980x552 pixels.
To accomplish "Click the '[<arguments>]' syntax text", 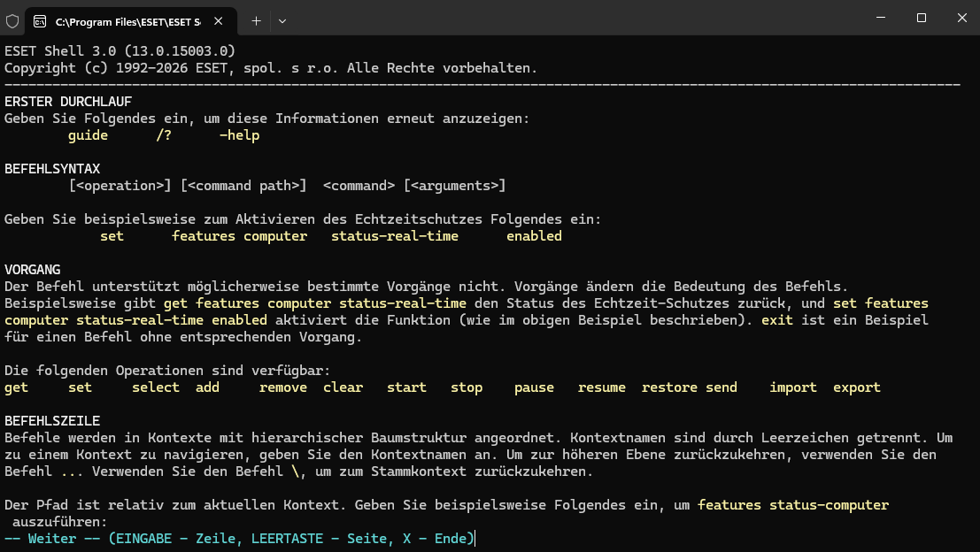I will click(x=455, y=186).
